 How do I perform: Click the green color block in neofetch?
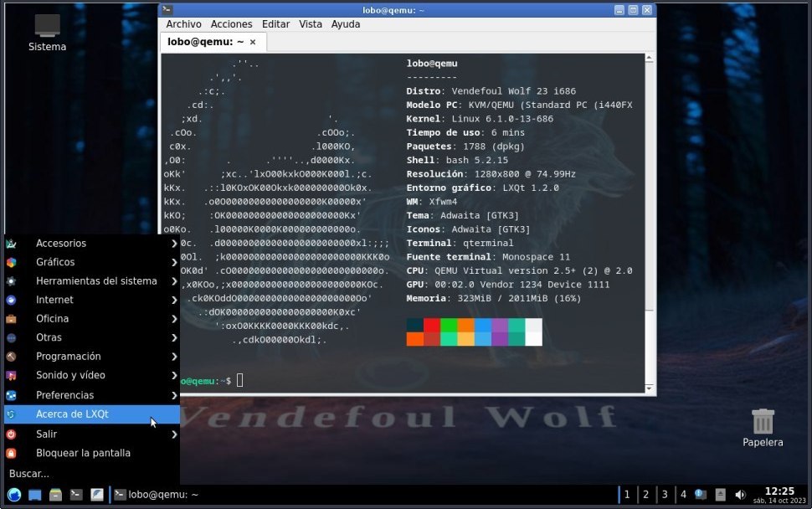pos(449,325)
